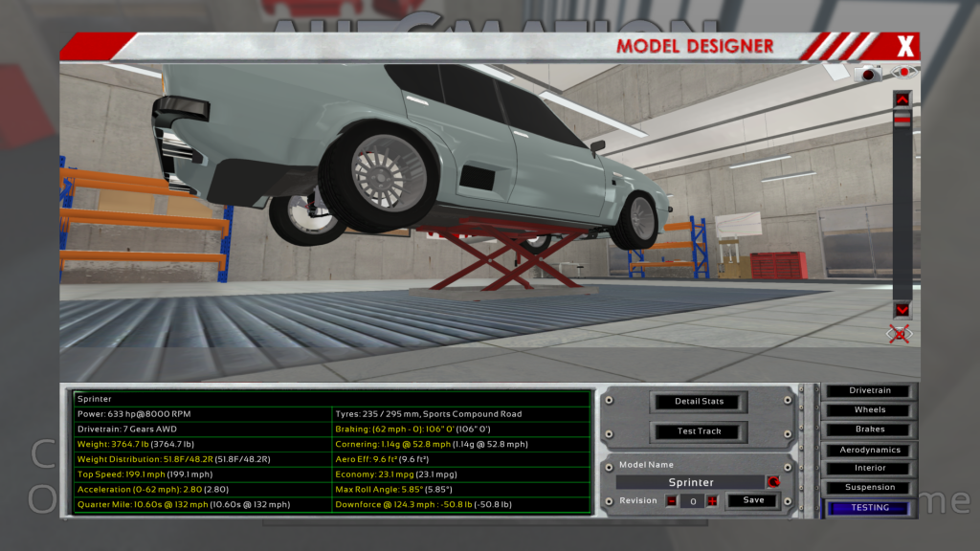Viewport: 980px width, 551px height.
Task: Switch to the Suspension tab
Action: (x=869, y=488)
